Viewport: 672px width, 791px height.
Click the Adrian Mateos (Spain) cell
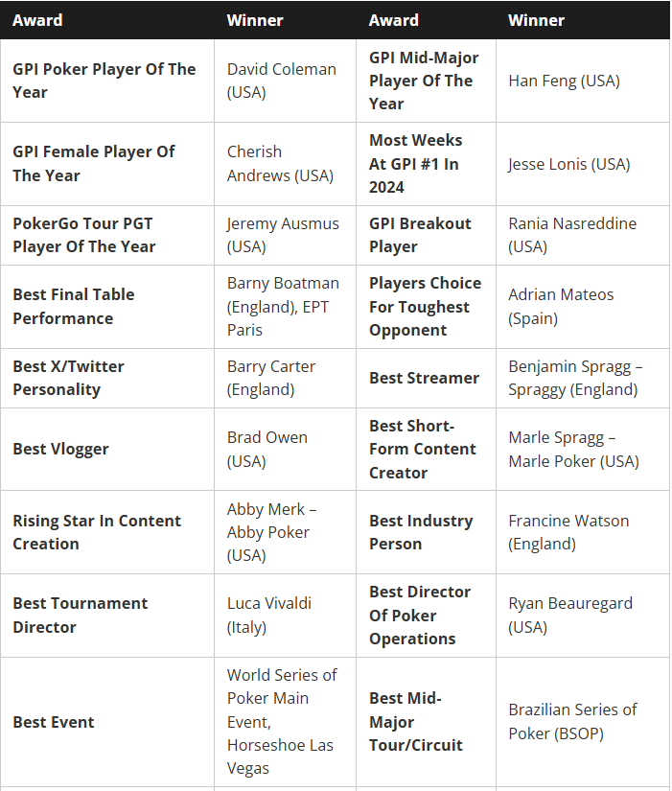coord(561,306)
